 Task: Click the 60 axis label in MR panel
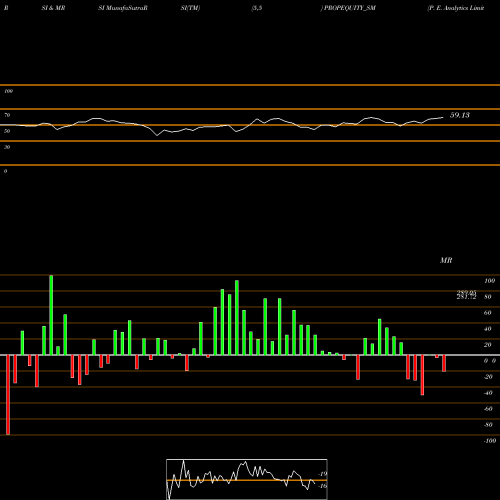pos(488,313)
